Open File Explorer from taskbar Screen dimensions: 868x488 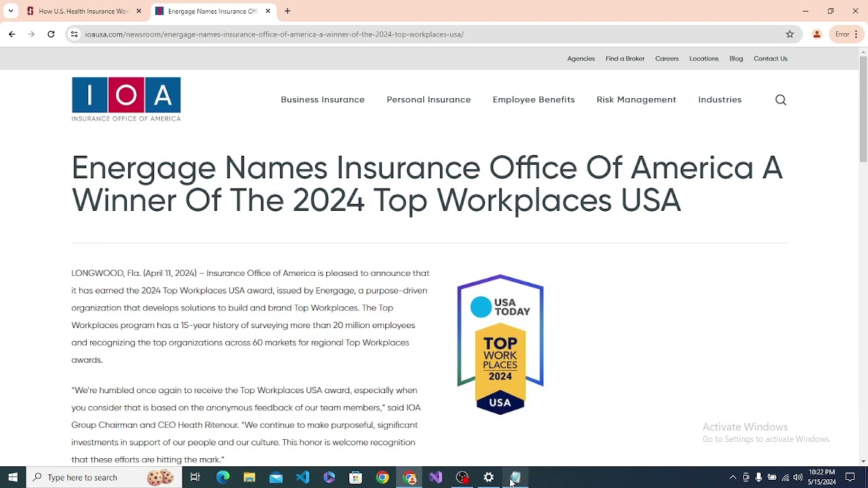point(250,477)
